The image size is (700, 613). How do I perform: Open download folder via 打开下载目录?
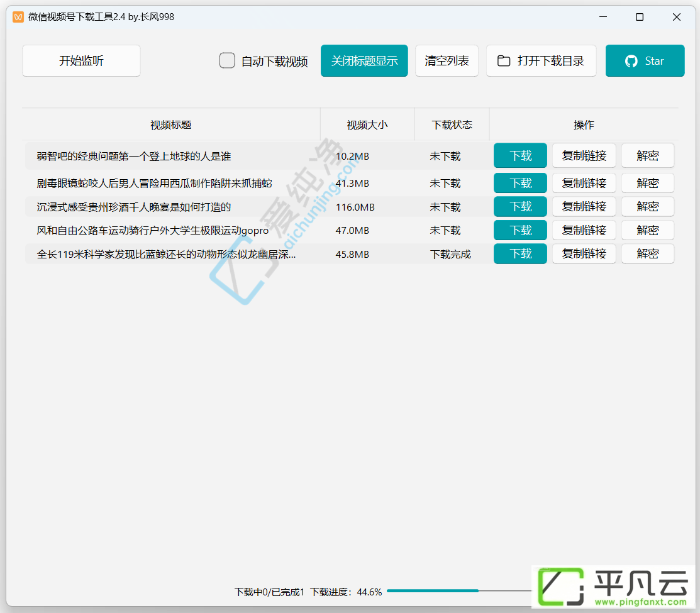pos(541,61)
